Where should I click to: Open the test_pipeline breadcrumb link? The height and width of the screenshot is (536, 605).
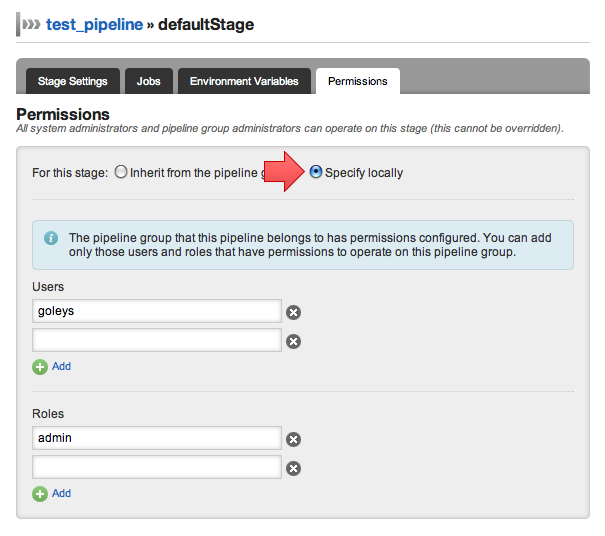click(94, 24)
